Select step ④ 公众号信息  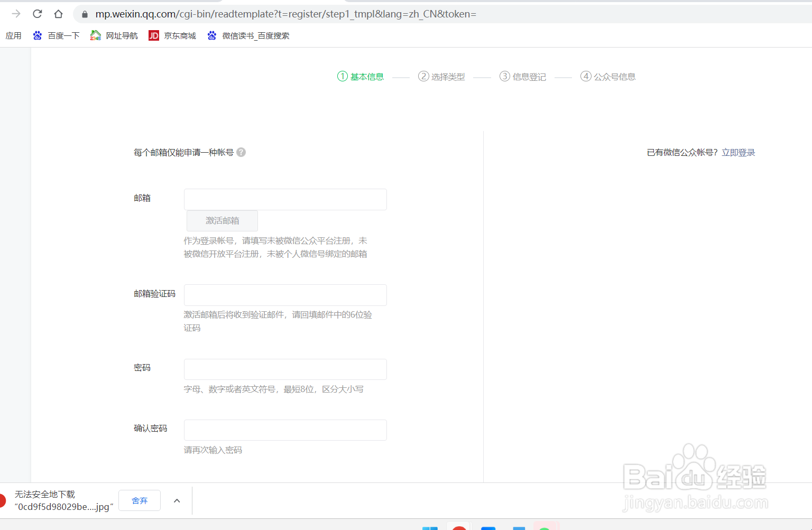[x=607, y=76]
